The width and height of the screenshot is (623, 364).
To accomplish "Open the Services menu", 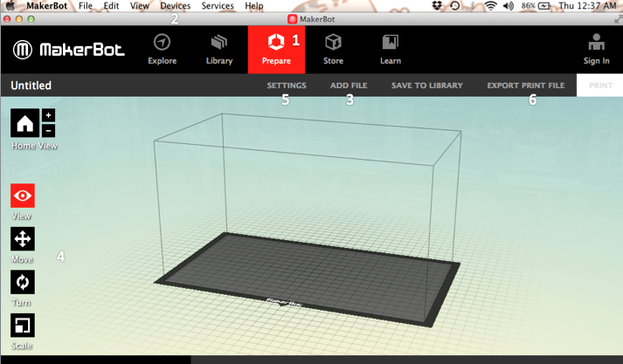I will (x=218, y=6).
